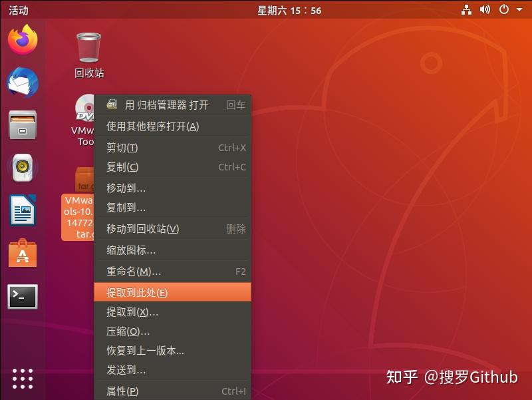Select the 回收站 trash desktop icon
The image size is (532, 400).
point(89,55)
